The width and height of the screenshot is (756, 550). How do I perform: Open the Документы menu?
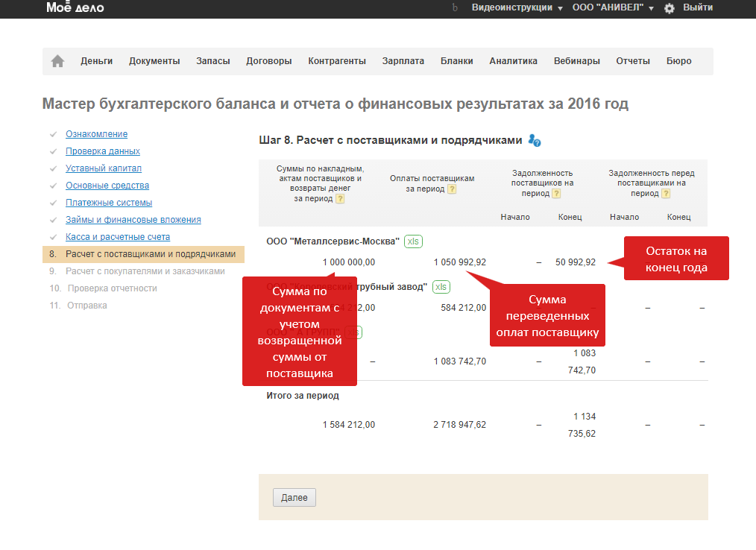(154, 61)
